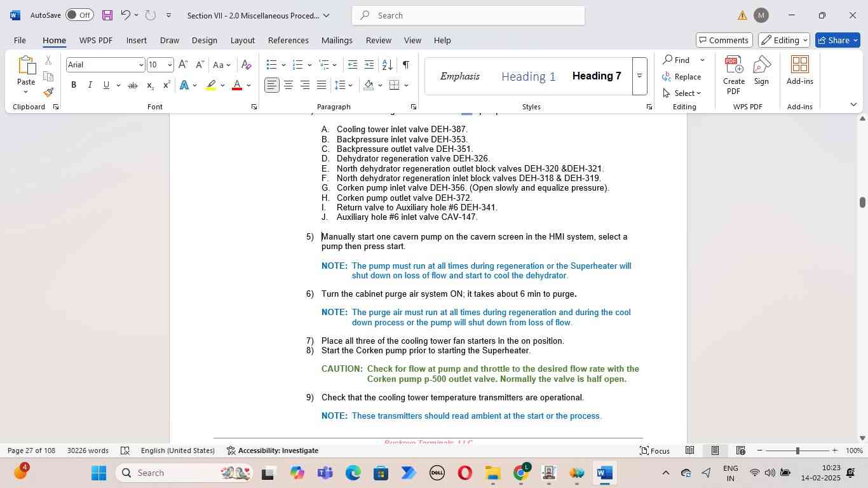Click the Comments button
Screen dimensions: 868x488
point(724,40)
